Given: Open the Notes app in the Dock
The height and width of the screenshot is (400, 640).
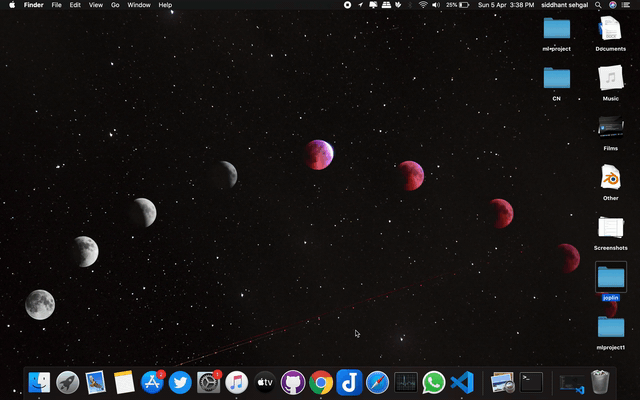Looking at the screenshot, I should (124, 382).
